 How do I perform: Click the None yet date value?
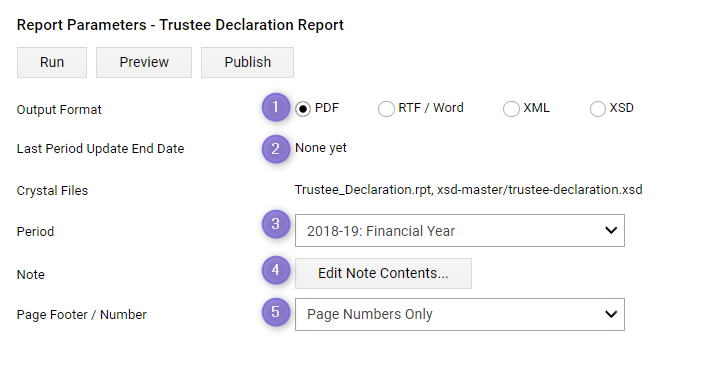tap(321, 148)
